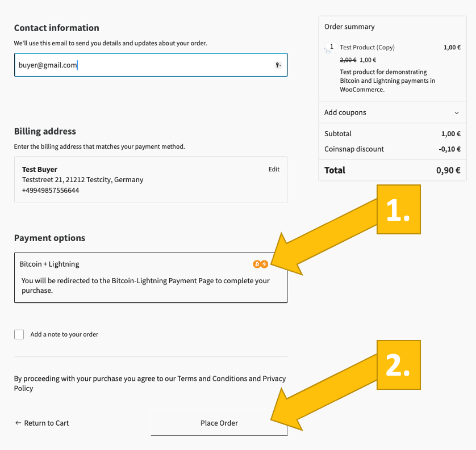Click the product quantity badge
This screenshot has height=450, width=476.
point(332,47)
